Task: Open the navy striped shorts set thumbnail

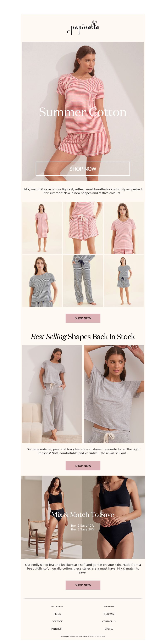Action: (x=124, y=281)
